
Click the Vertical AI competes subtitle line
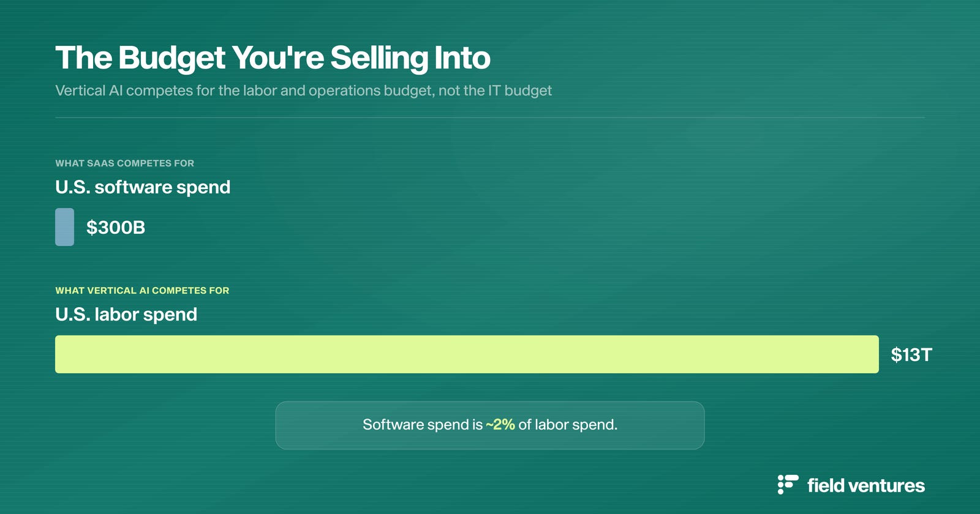pyautogui.click(x=303, y=91)
